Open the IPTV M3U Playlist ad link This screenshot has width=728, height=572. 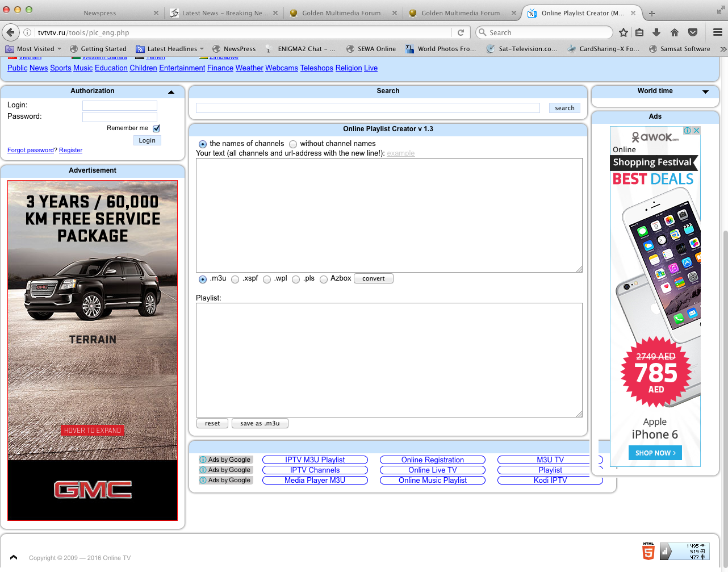(x=315, y=460)
